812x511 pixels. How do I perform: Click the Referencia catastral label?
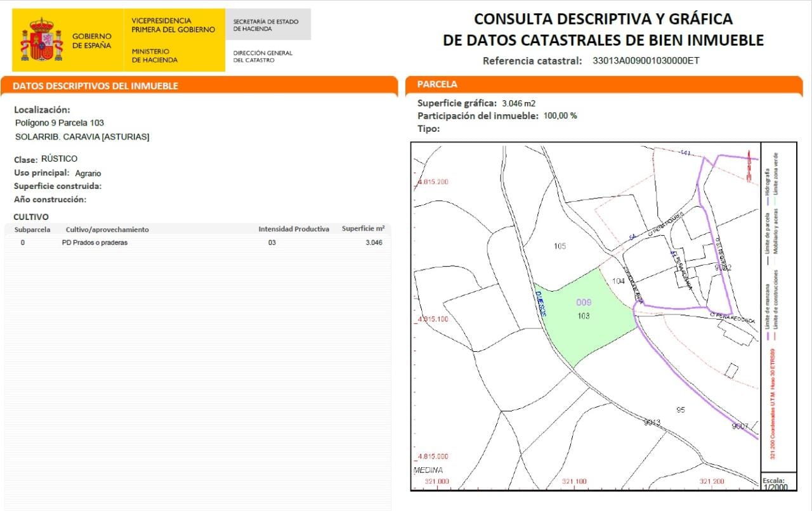coord(532,61)
